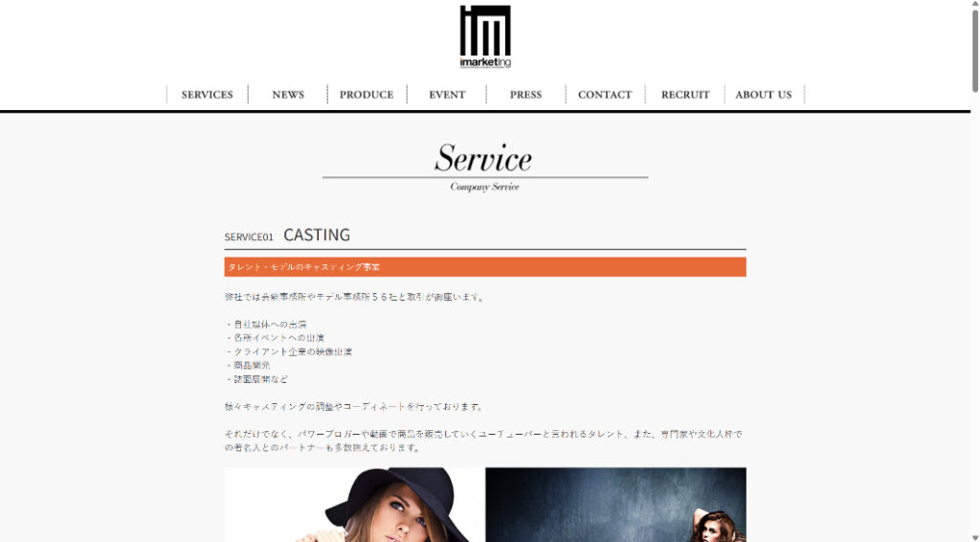Navigate to the CONTACT page

605,95
